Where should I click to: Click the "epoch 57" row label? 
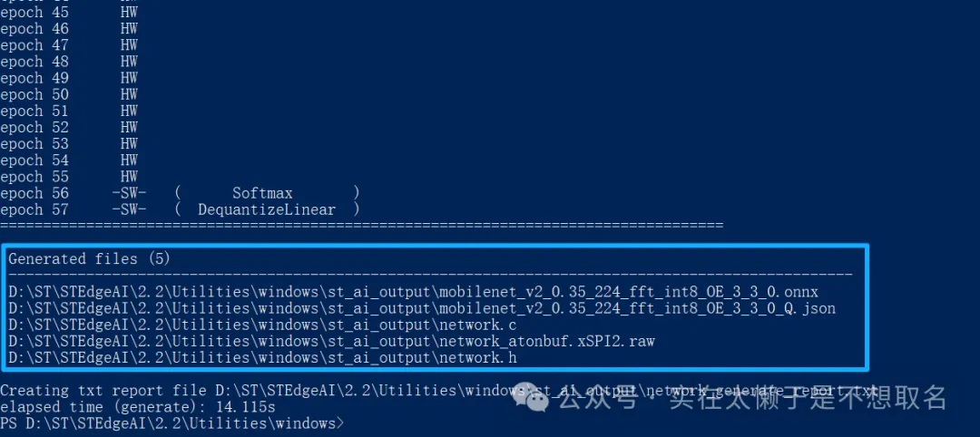coord(34,209)
